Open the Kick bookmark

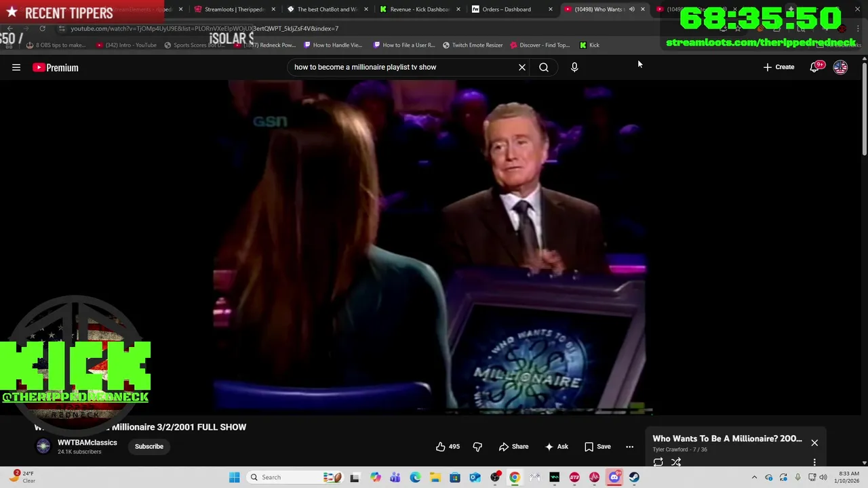coord(589,45)
